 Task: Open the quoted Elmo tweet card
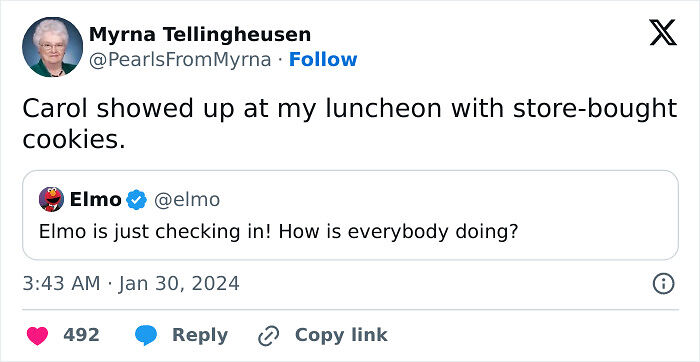click(350, 215)
